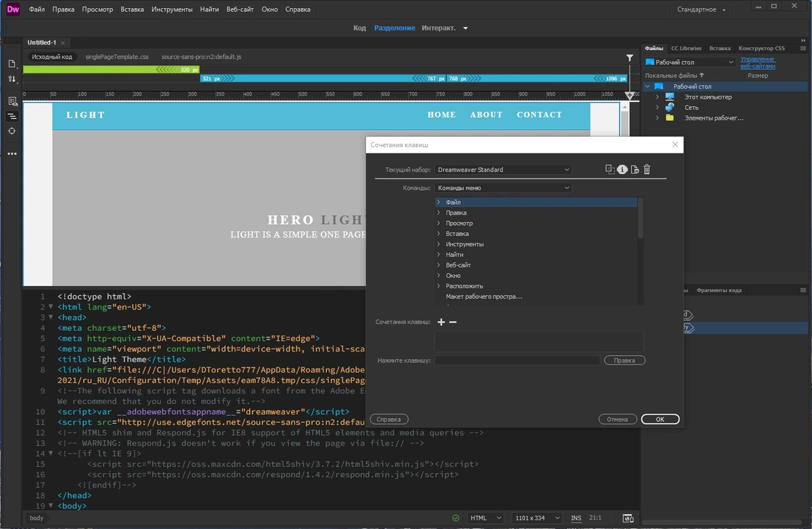Screen dimensions: 812x529
Task: Click the Rename set info icon
Action: coord(623,169)
